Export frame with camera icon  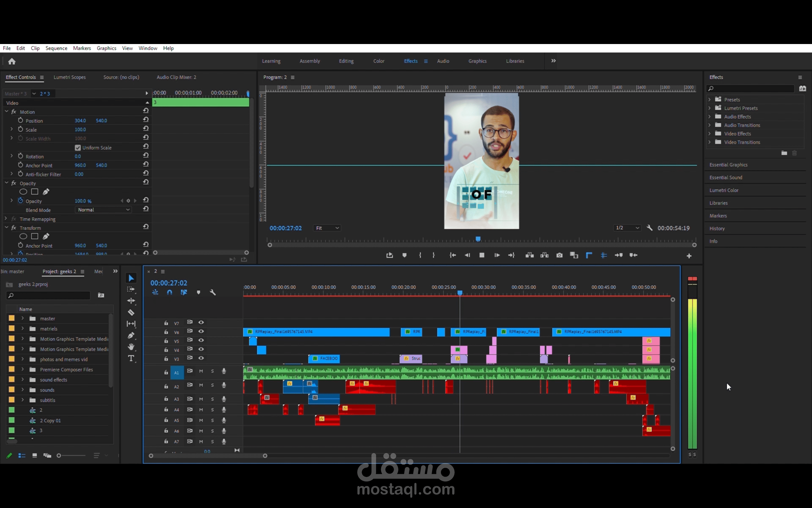[559, 255]
